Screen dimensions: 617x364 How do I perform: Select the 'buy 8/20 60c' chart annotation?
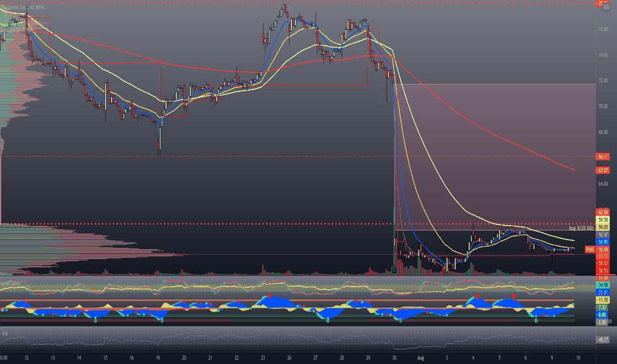pos(581,228)
